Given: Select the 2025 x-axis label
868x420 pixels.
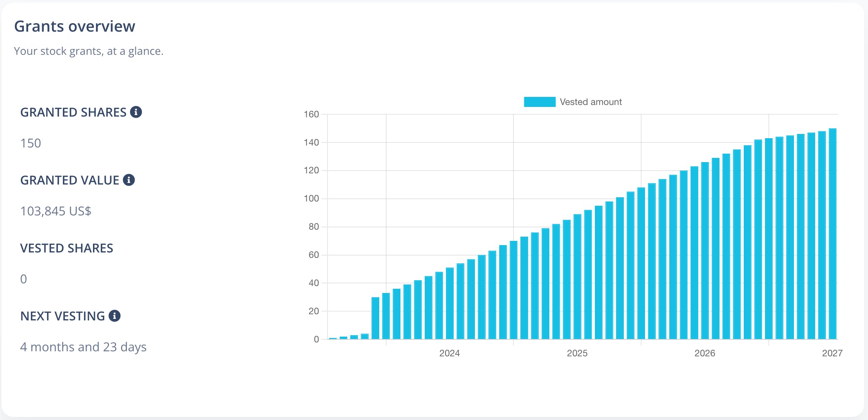Looking at the screenshot, I should pyautogui.click(x=577, y=353).
